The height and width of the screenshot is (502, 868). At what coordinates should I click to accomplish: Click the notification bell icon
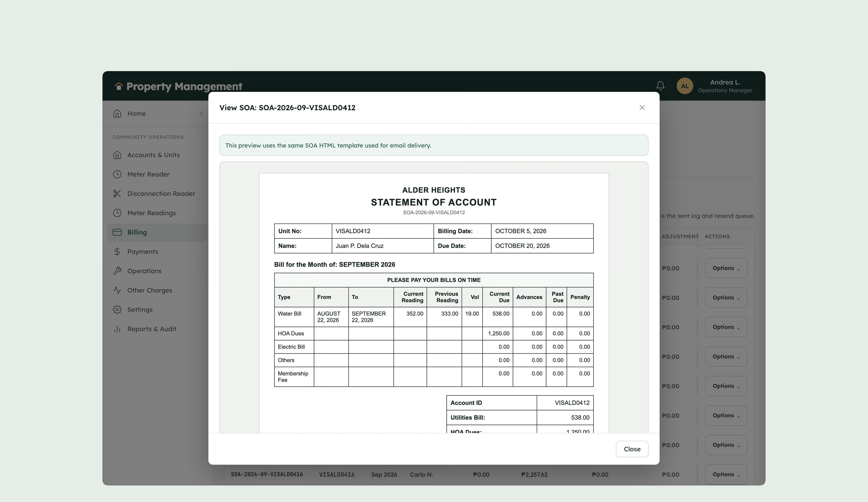(660, 86)
